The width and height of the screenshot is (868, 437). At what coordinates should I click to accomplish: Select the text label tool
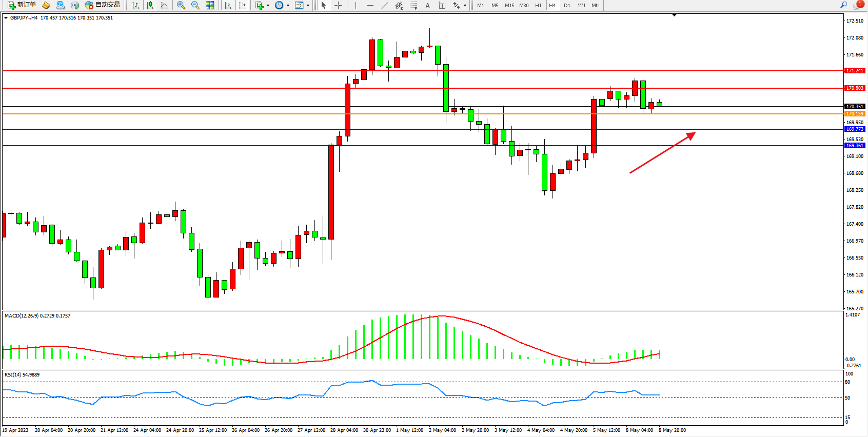click(x=442, y=5)
